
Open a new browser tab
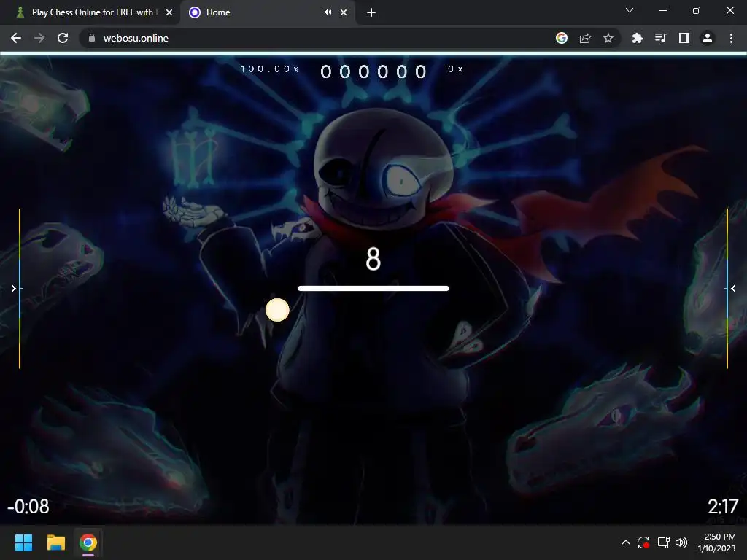(371, 12)
